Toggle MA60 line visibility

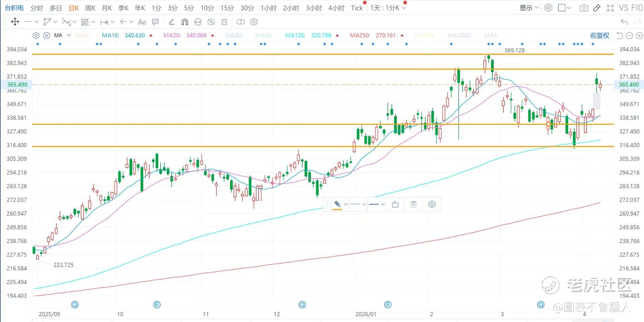(264, 35)
